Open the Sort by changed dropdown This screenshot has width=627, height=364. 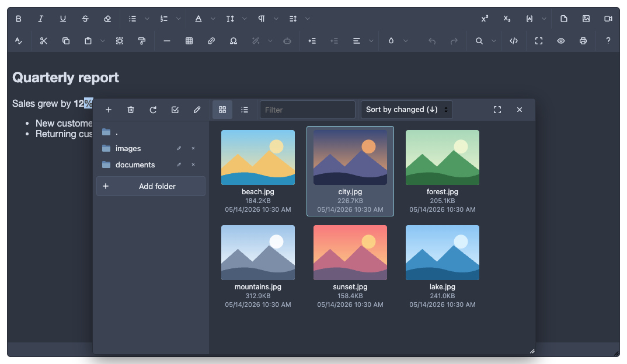coord(407,110)
